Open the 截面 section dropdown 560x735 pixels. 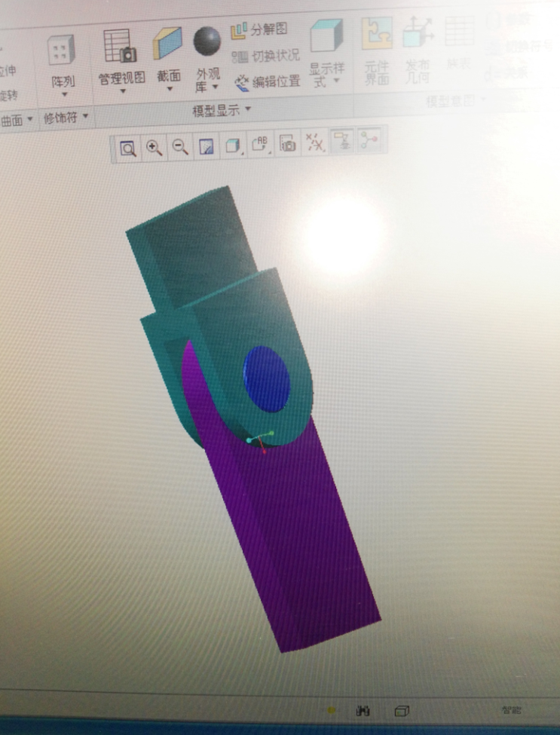(x=170, y=89)
